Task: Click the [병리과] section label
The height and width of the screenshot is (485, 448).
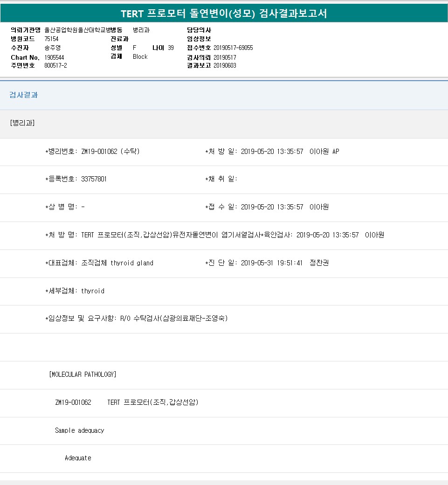Action: point(22,123)
